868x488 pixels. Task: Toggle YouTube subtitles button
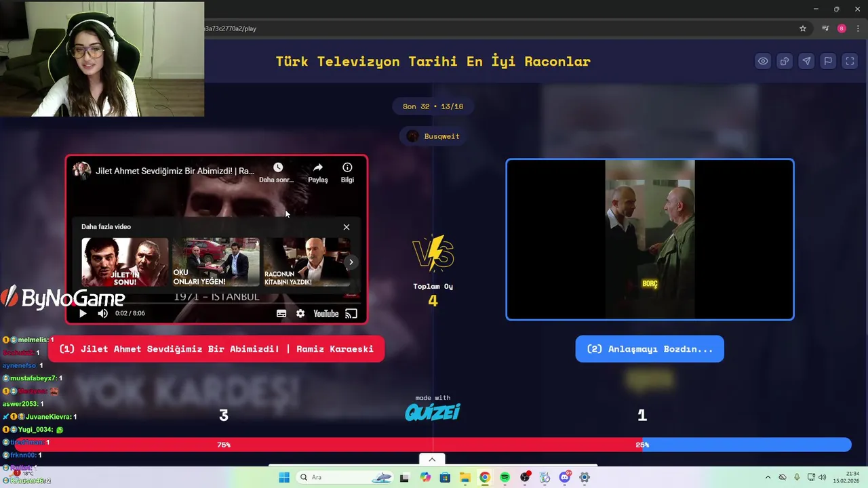[281, 313]
